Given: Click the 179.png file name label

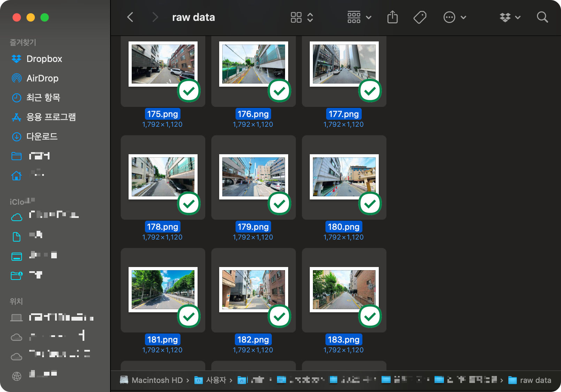Looking at the screenshot, I should pyautogui.click(x=253, y=227).
